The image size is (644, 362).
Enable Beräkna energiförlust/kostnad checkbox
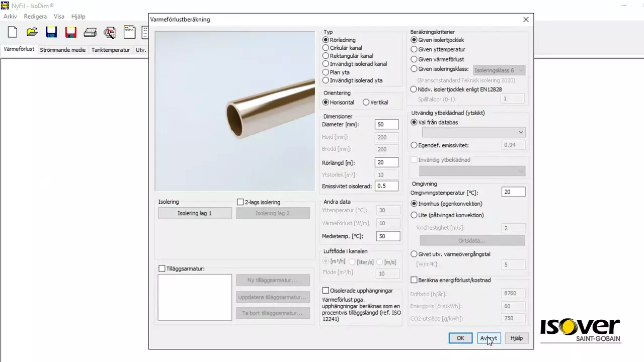pos(414,280)
